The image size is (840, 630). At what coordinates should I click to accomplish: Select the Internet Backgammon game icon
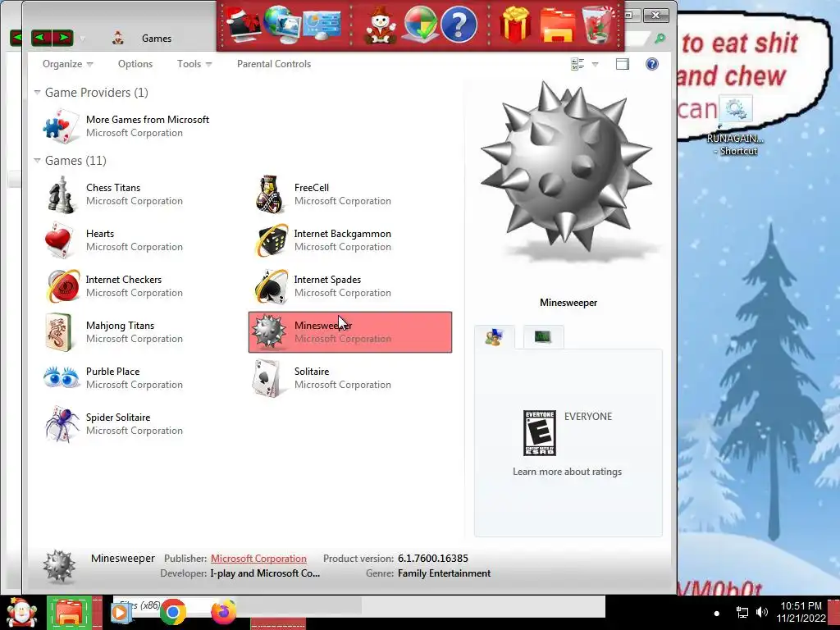point(271,240)
